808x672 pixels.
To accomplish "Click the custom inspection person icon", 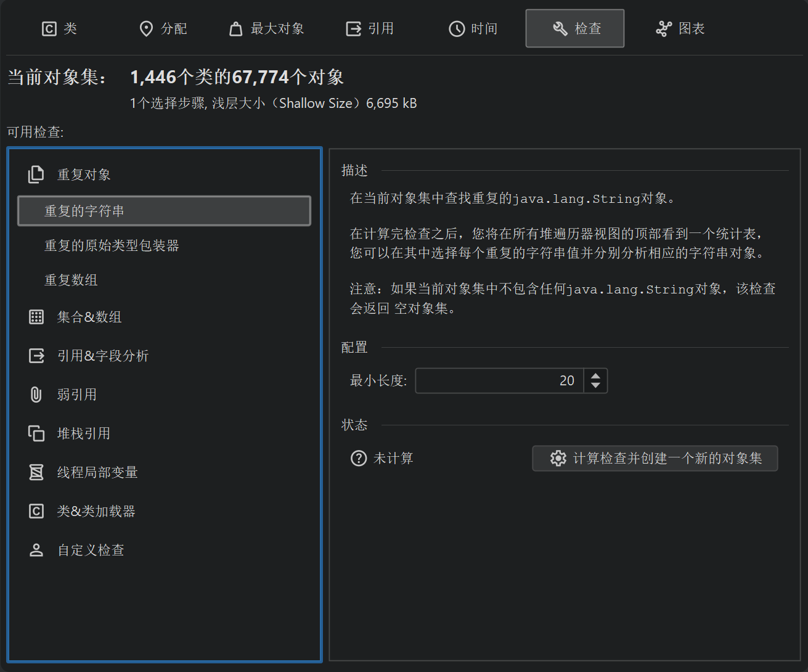I will pos(36,550).
